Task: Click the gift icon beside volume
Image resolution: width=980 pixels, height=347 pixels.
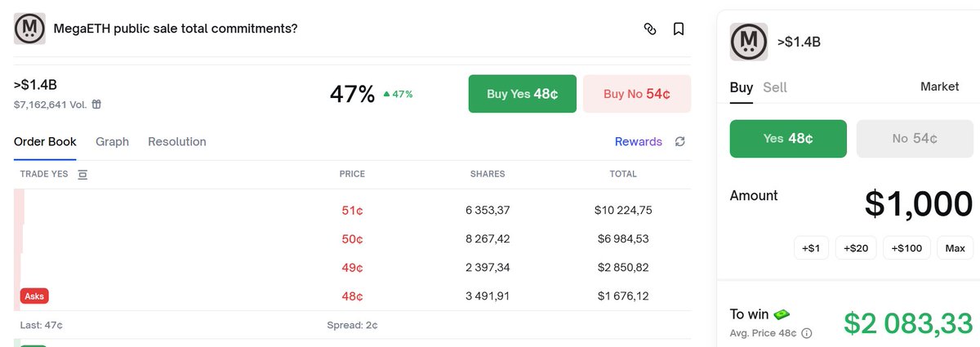Action: [x=96, y=105]
